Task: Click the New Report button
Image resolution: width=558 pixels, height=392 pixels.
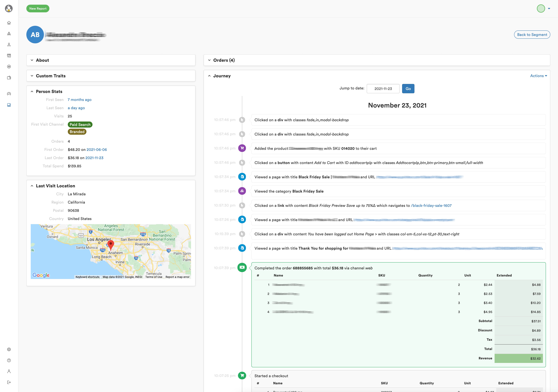Action: point(38,9)
